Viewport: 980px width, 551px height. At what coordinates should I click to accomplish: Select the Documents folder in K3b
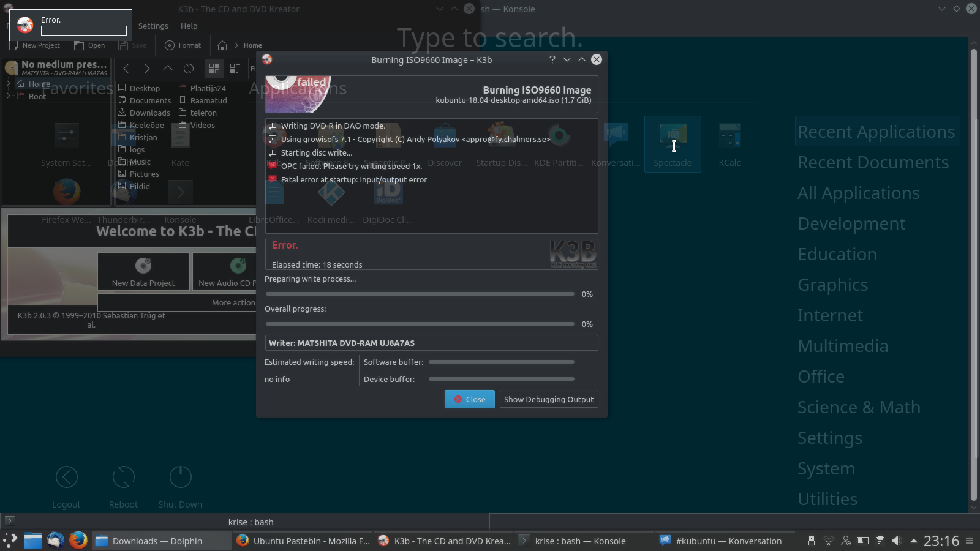pyautogui.click(x=145, y=100)
